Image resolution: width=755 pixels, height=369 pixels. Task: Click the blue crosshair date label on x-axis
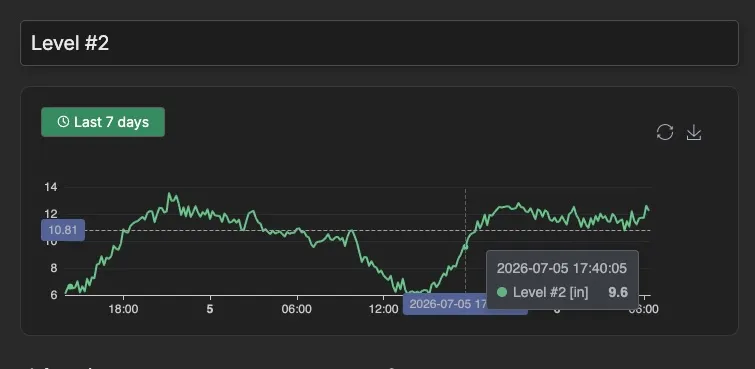click(445, 304)
